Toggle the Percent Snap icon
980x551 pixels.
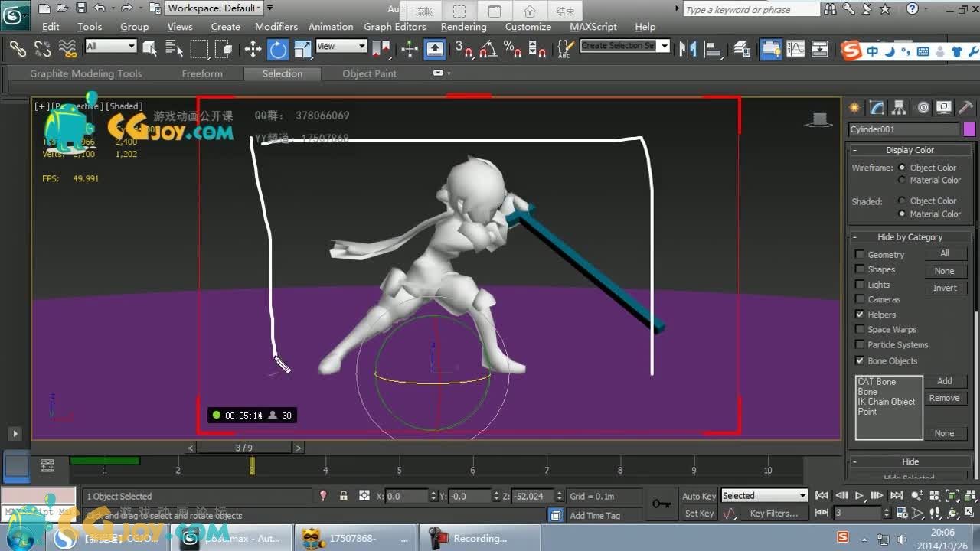(x=512, y=48)
